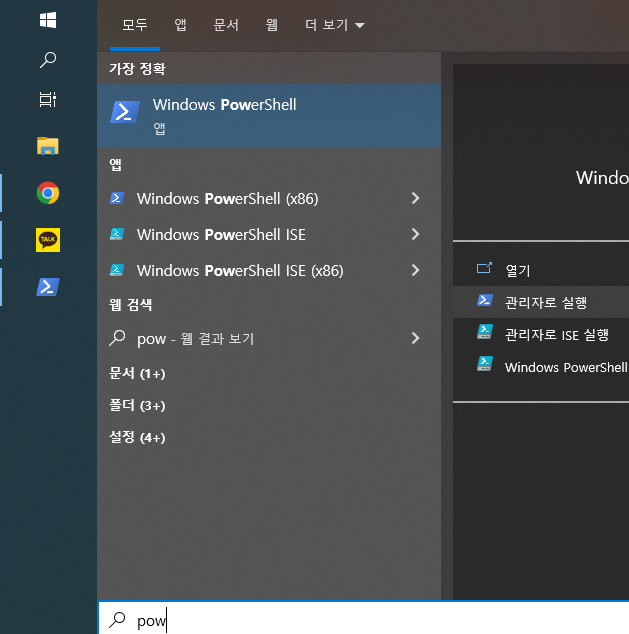Click the pow - 웹 결과 보기 text

[x=196, y=339]
